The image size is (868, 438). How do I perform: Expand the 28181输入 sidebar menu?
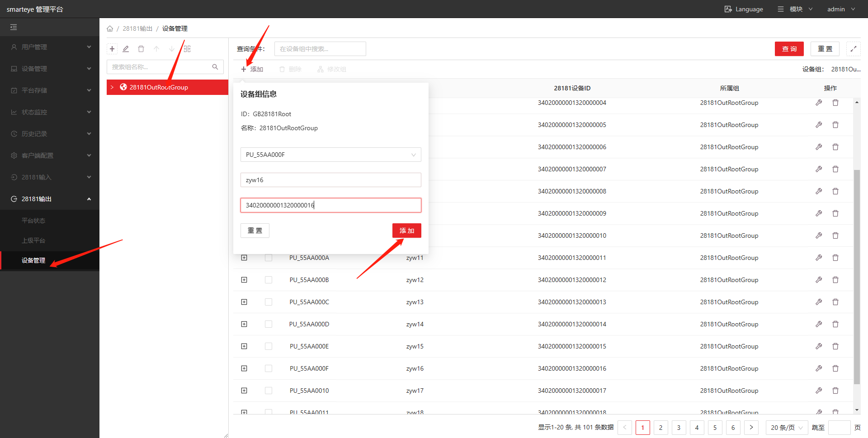[x=50, y=177]
